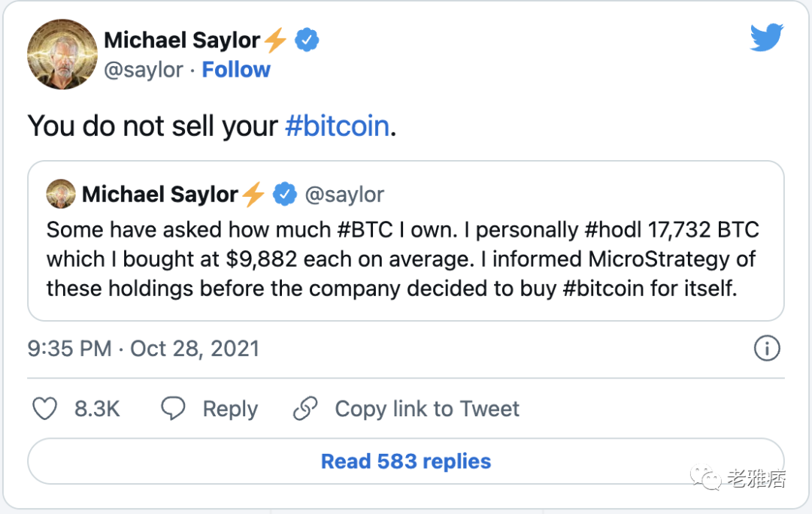Open the tweet info circle icon
The width and height of the screenshot is (812, 514).
[767, 349]
